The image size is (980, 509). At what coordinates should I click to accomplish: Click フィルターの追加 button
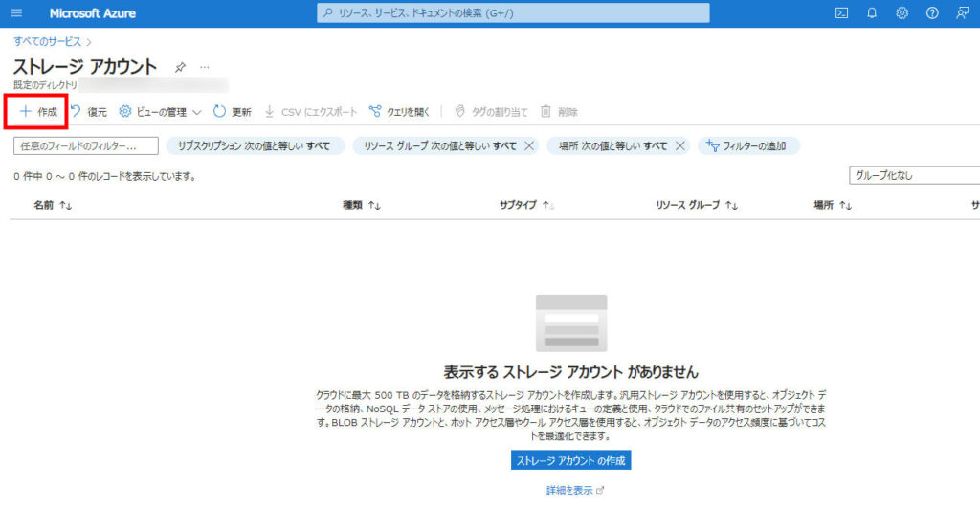click(748, 146)
